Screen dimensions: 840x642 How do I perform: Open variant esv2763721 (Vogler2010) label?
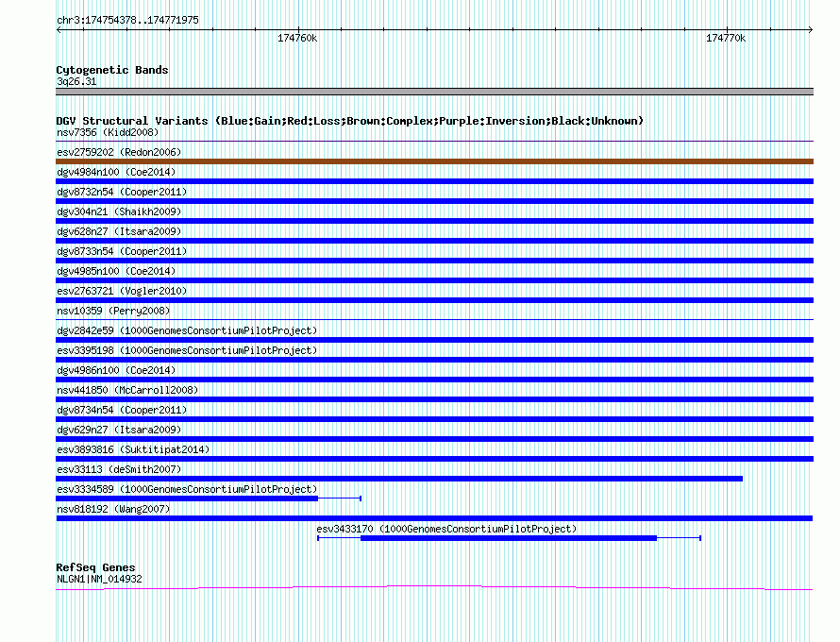122,291
